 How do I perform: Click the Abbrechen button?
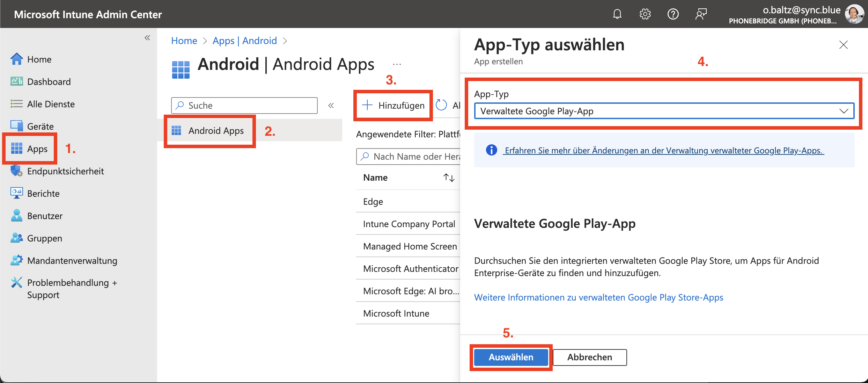pyautogui.click(x=590, y=357)
